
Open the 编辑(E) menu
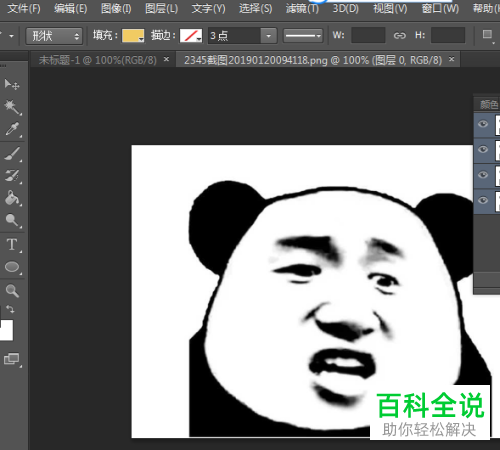tap(71, 8)
